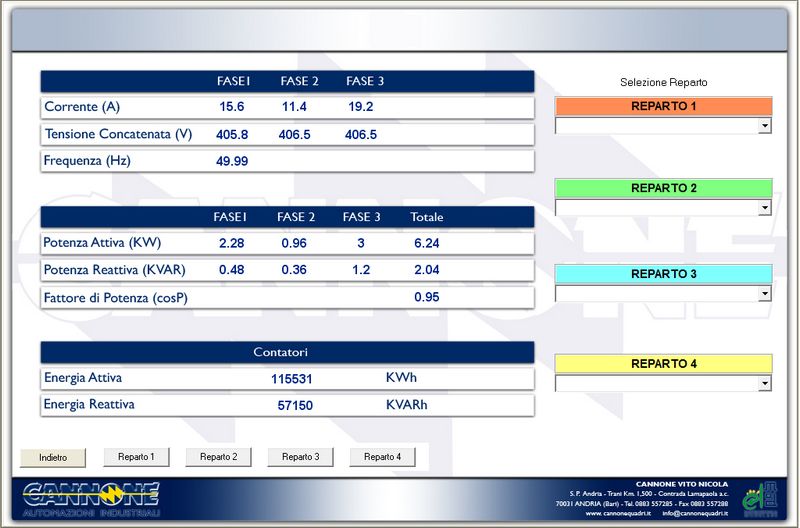Select the Reparto 4 bottom button
This screenshot has width=800, height=528.
(x=382, y=457)
